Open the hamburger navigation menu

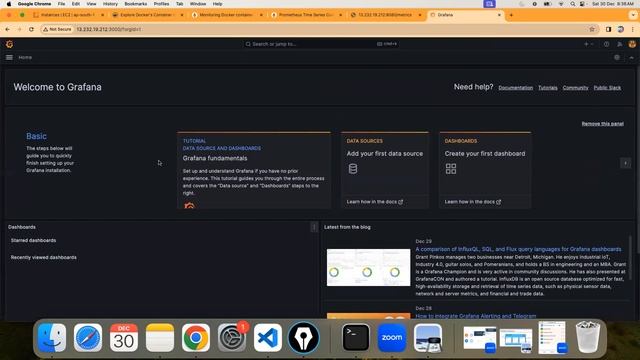(9, 58)
